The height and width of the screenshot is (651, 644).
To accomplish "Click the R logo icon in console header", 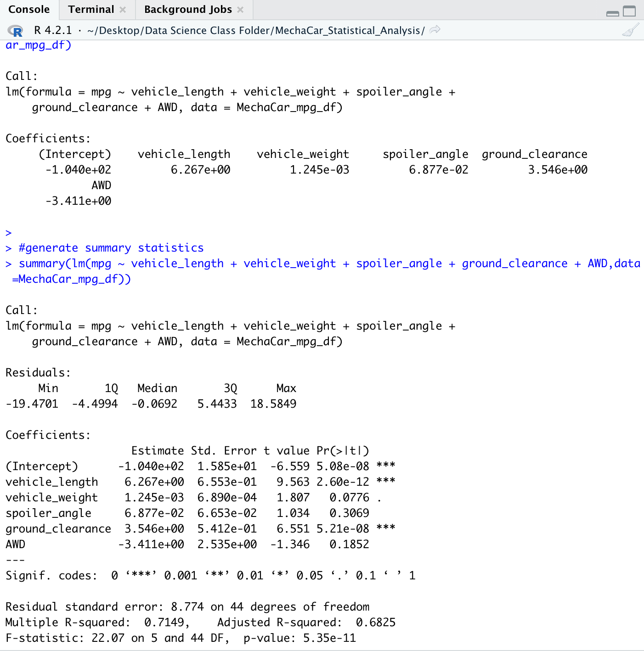I will pos(16,31).
